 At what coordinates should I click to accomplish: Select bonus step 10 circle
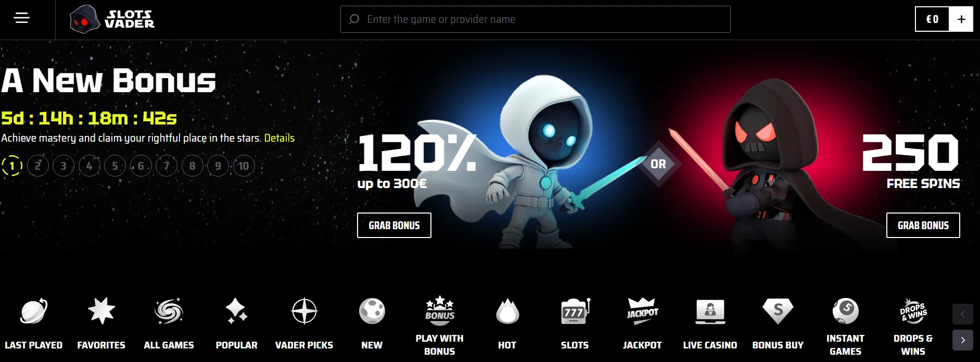coord(244,166)
